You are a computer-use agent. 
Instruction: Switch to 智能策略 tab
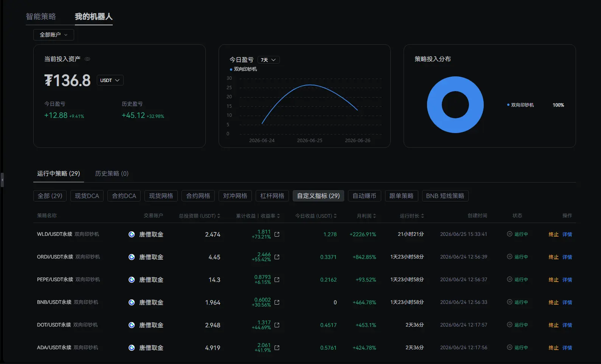(x=41, y=17)
